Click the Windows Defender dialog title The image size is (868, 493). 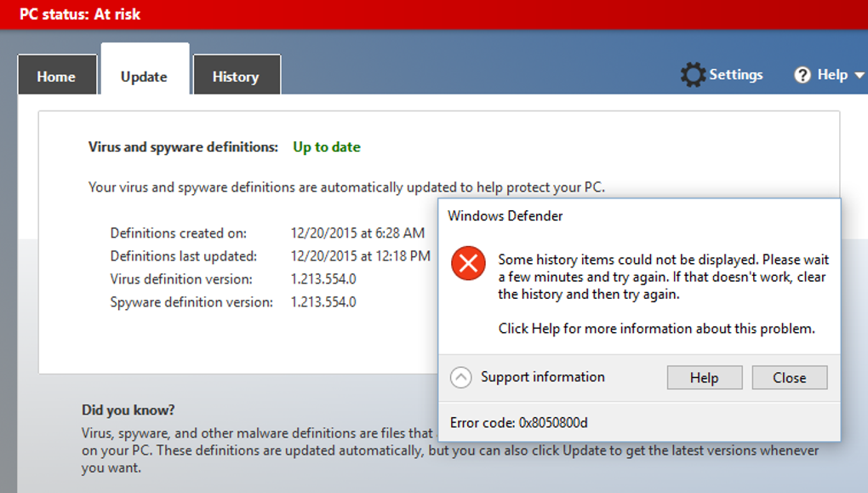click(505, 215)
